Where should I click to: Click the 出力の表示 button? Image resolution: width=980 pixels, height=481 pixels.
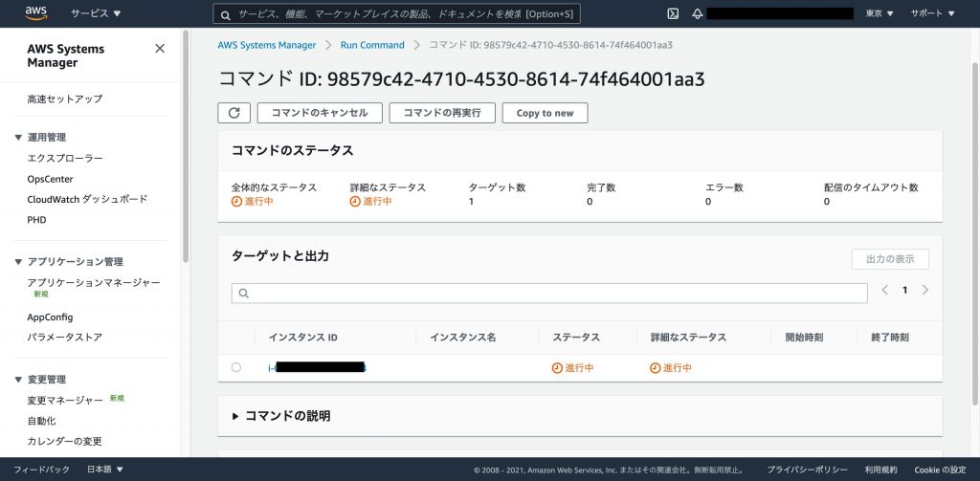coord(890,259)
